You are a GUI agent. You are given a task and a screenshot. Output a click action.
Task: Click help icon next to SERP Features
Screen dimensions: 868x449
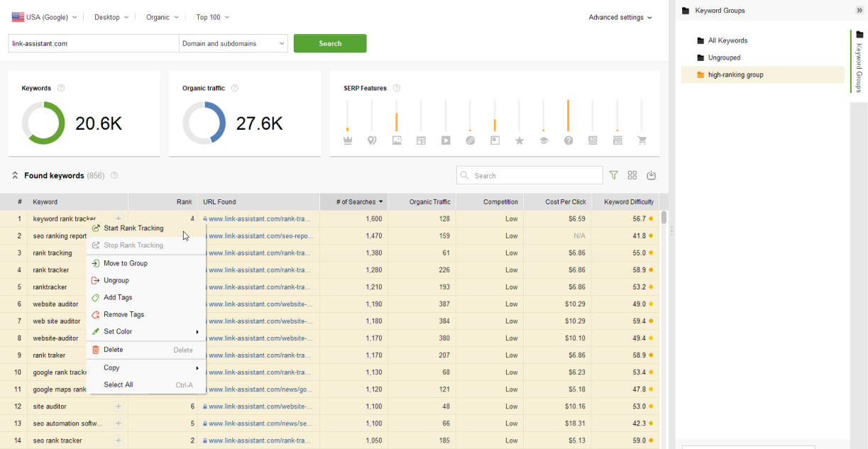[397, 89]
